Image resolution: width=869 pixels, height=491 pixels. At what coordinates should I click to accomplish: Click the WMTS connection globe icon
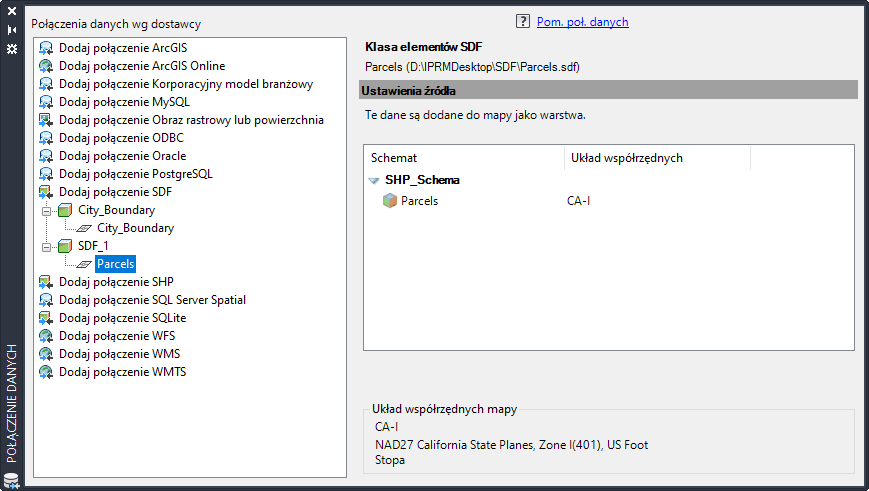tap(46, 372)
